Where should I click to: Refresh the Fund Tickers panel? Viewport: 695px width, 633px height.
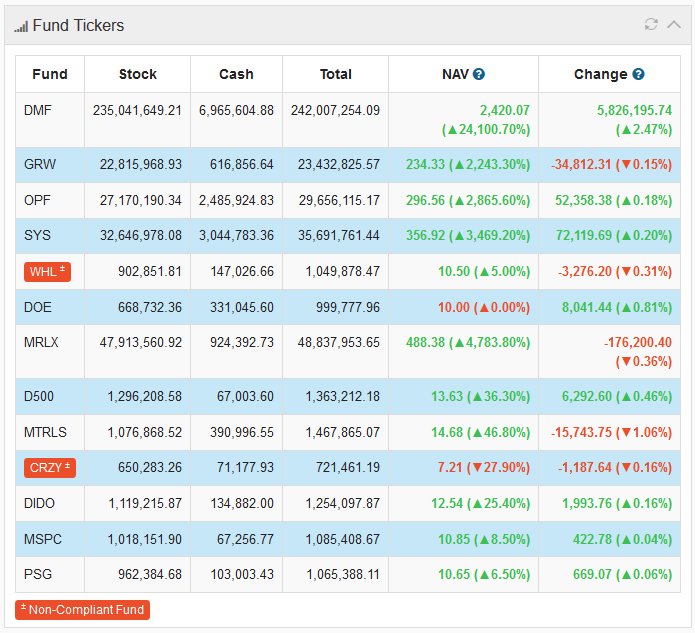[x=651, y=24]
